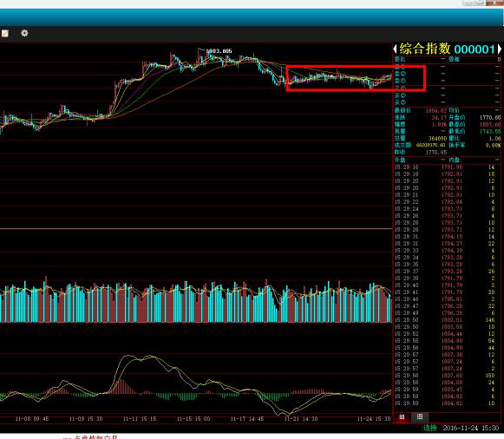Open the gear settings icon
Screen dimensions: 504x439
24,33
